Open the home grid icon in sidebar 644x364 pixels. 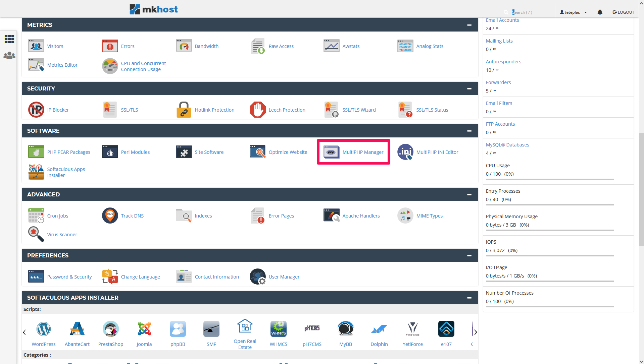click(9, 39)
